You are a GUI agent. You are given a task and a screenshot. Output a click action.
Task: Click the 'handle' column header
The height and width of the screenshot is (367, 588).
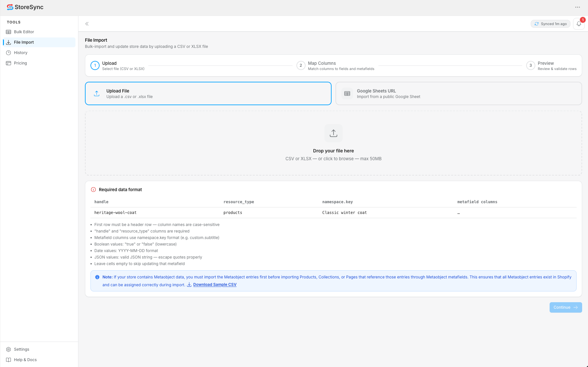tap(102, 202)
